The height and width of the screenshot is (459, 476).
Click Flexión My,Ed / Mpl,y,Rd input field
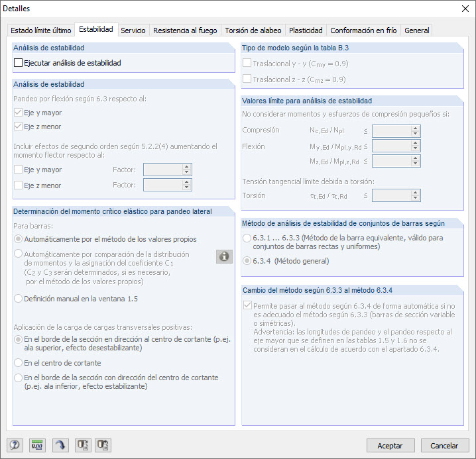(x=392, y=146)
